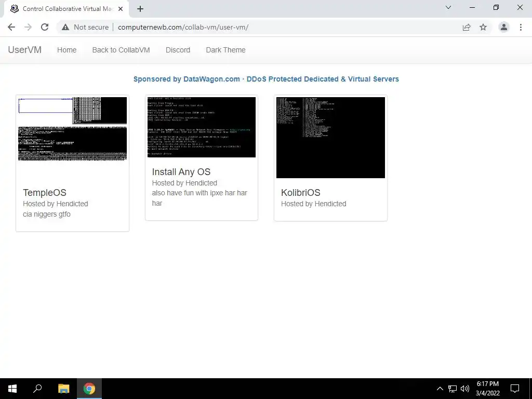Click Hosted by Hendicted under KolibriOS
This screenshot has width=532, height=399.
tap(313, 204)
